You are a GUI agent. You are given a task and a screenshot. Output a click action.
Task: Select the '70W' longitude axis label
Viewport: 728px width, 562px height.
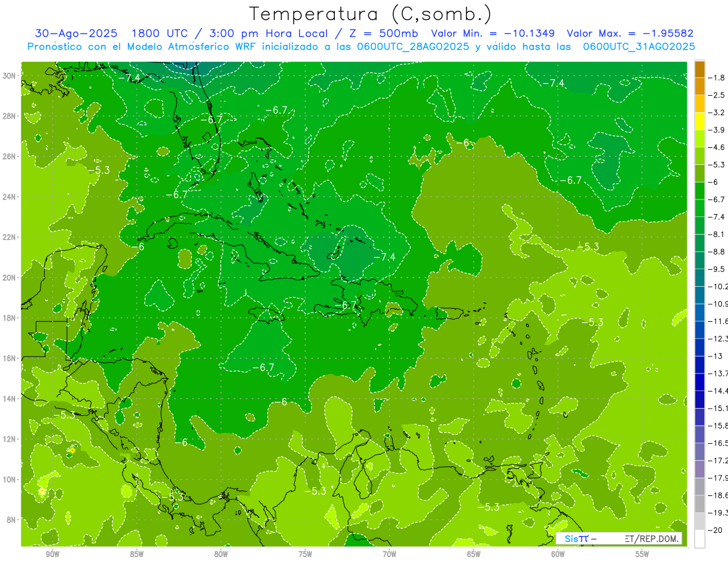(x=389, y=554)
